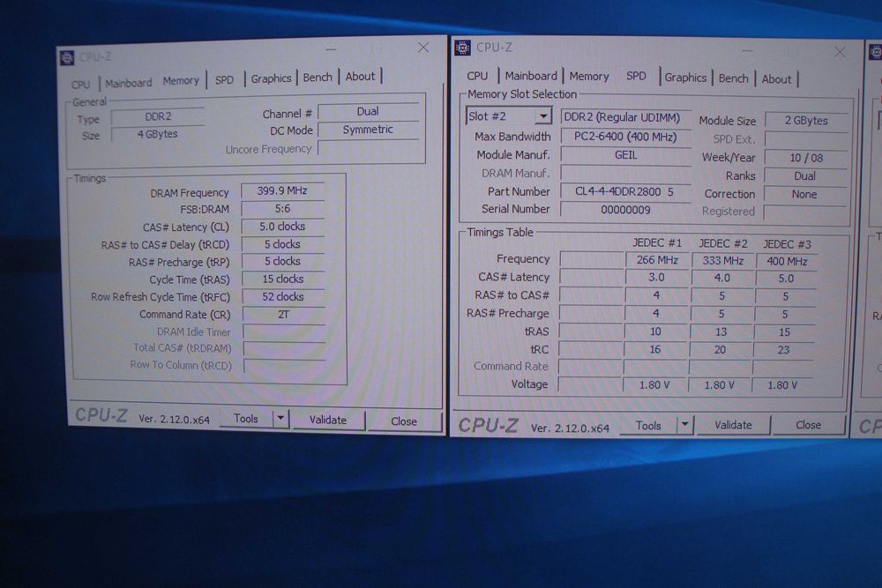882x588 pixels.
Task: Click Validate button in right SPD window
Action: pos(733,425)
